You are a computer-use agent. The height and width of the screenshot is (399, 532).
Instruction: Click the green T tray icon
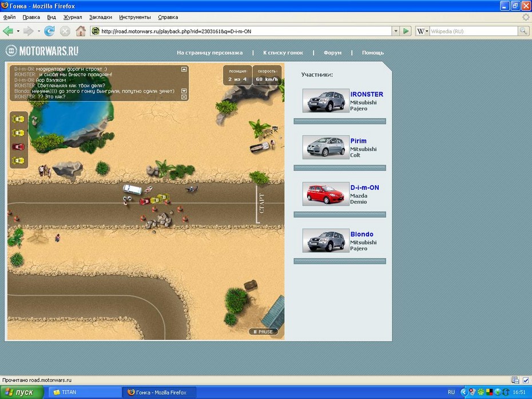pos(506,392)
